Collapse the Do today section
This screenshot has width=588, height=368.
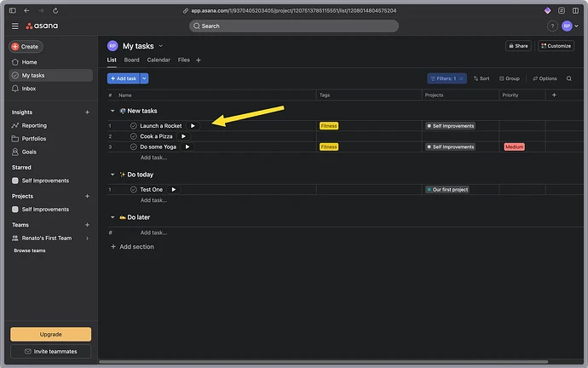pyautogui.click(x=112, y=175)
